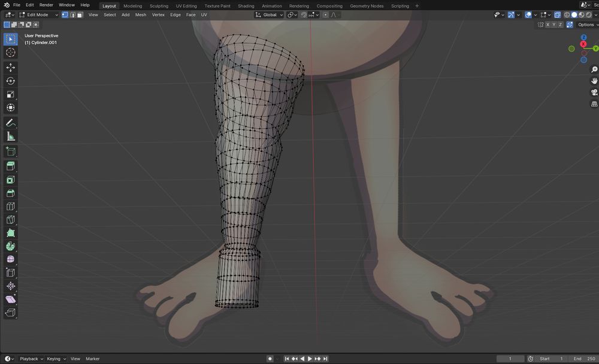Select the Loop Cut tool
The image size is (599, 364).
click(11, 207)
